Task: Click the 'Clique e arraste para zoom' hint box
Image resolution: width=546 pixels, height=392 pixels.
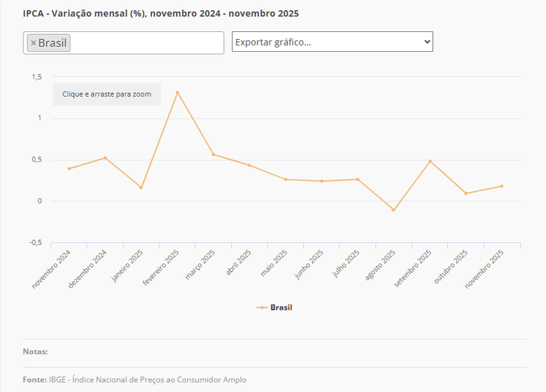Action: coord(107,94)
